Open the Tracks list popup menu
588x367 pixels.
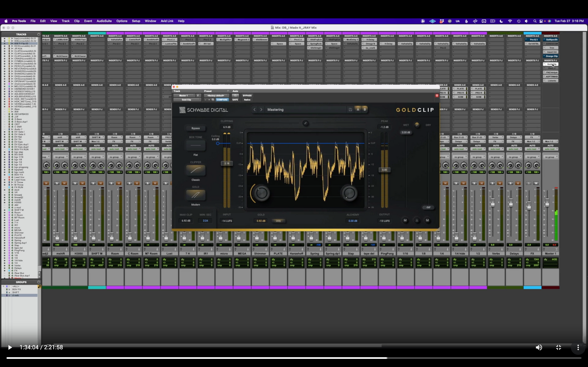pos(39,35)
